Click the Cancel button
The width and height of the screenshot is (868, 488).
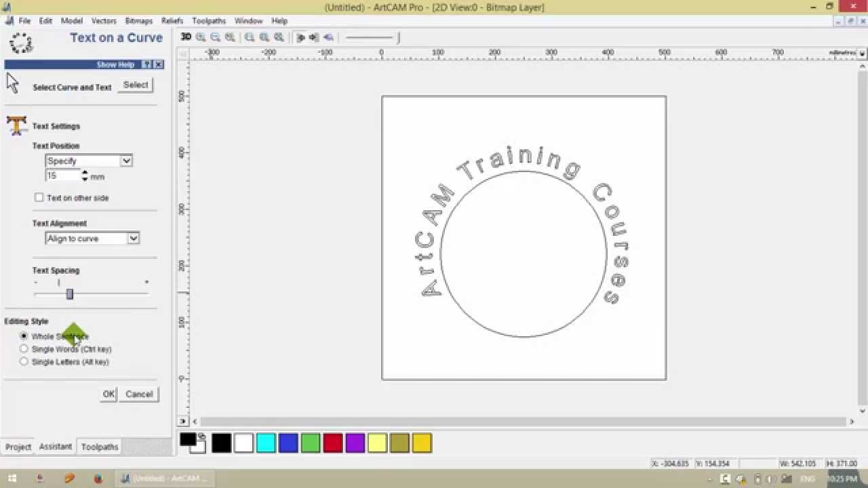coord(139,394)
